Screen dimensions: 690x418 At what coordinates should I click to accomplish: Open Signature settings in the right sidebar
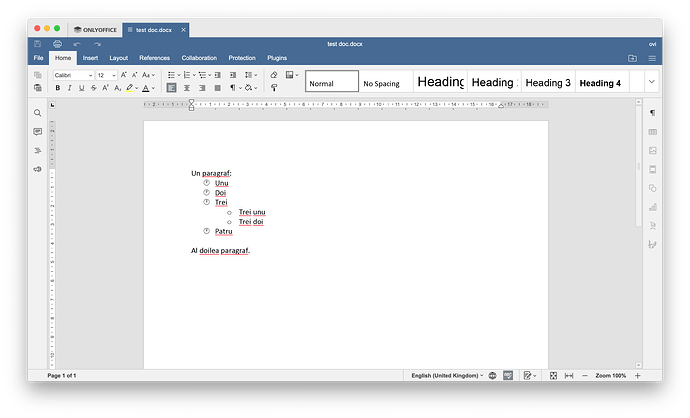pos(653,245)
